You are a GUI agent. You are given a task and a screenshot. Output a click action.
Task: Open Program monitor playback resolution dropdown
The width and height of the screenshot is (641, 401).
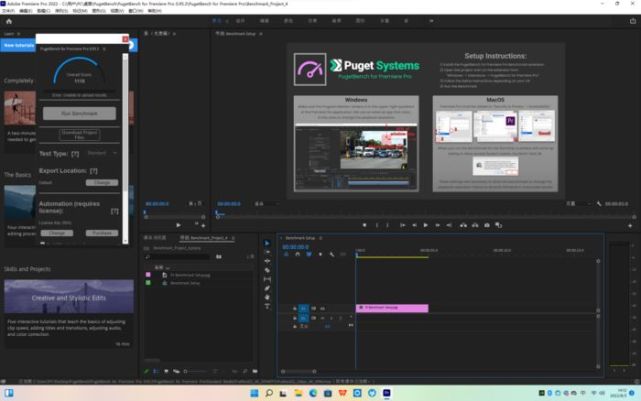(x=578, y=204)
